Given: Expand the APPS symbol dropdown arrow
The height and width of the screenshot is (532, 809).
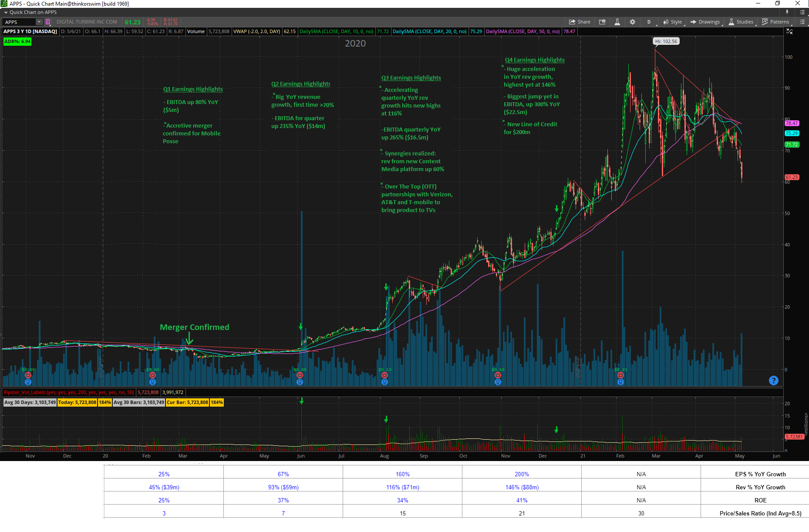Looking at the screenshot, I should pyautogui.click(x=39, y=22).
